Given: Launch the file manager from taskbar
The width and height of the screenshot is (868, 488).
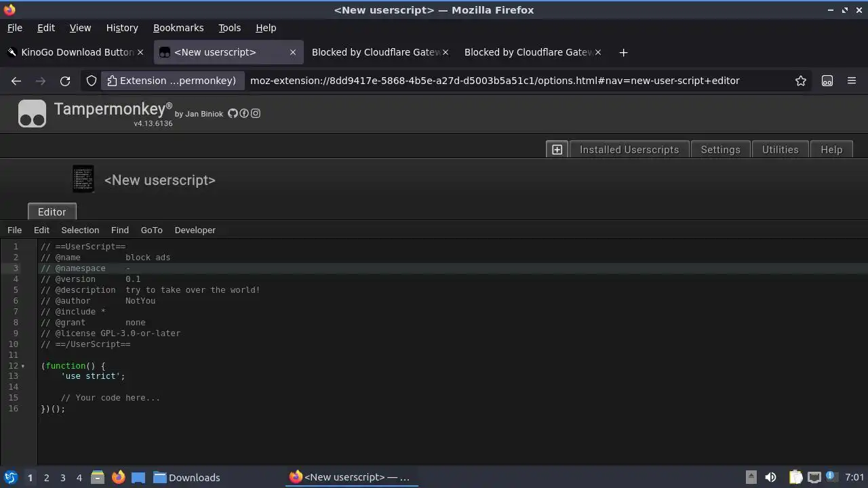Looking at the screenshot, I should (x=98, y=477).
